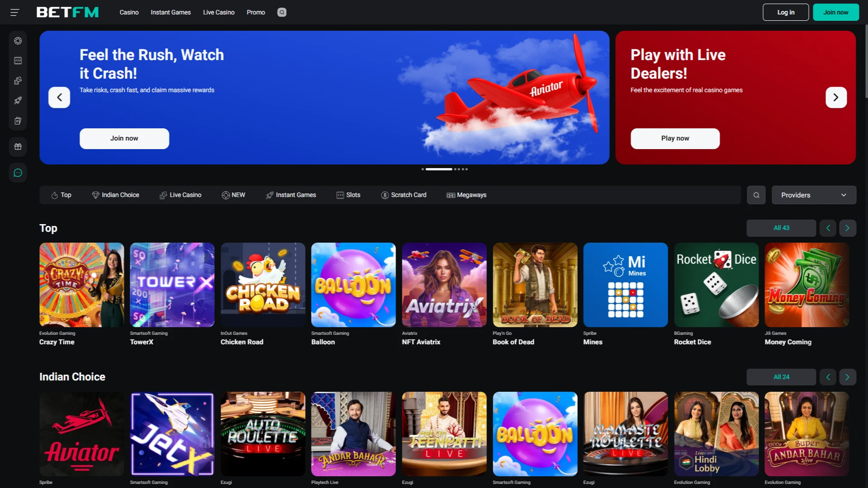Open the hamburger menu icon
Image resolution: width=868 pixels, height=488 pixels.
click(x=15, y=12)
